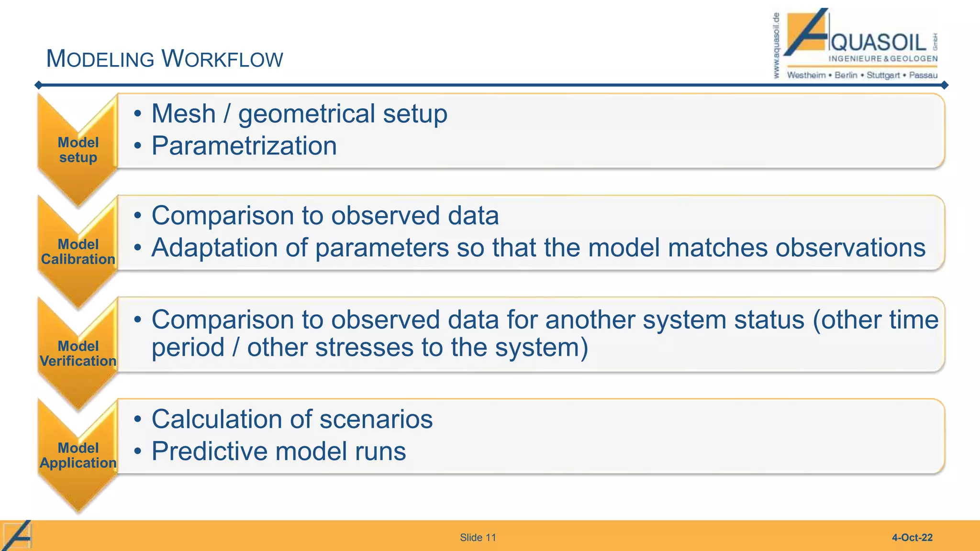
Task: Click the Model setup chevron arrow
Action: 78,150
